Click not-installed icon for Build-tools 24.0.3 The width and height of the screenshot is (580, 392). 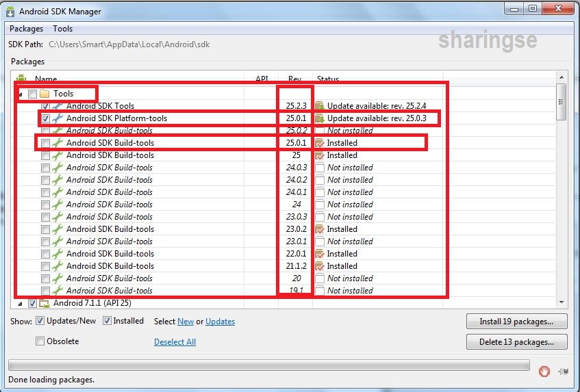pyautogui.click(x=320, y=168)
